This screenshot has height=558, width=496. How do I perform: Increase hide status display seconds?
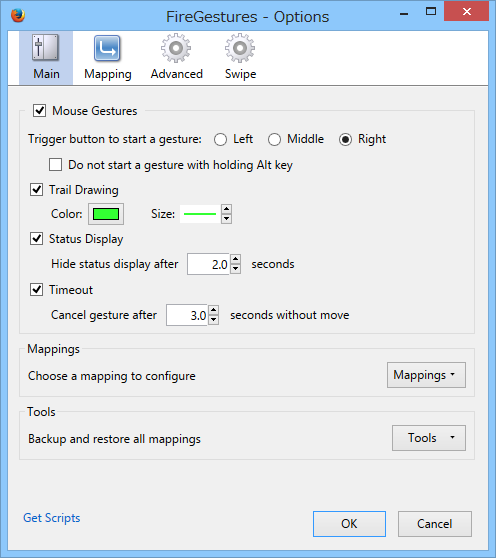pos(236,259)
